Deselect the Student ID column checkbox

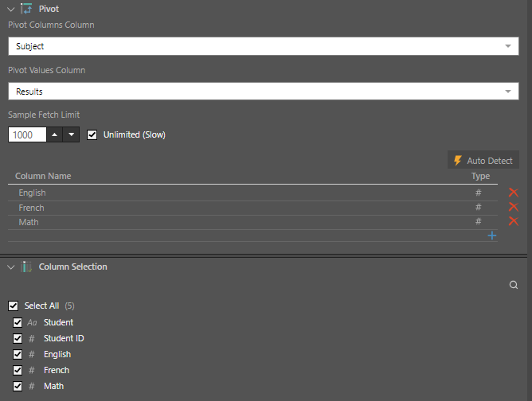[x=18, y=338]
